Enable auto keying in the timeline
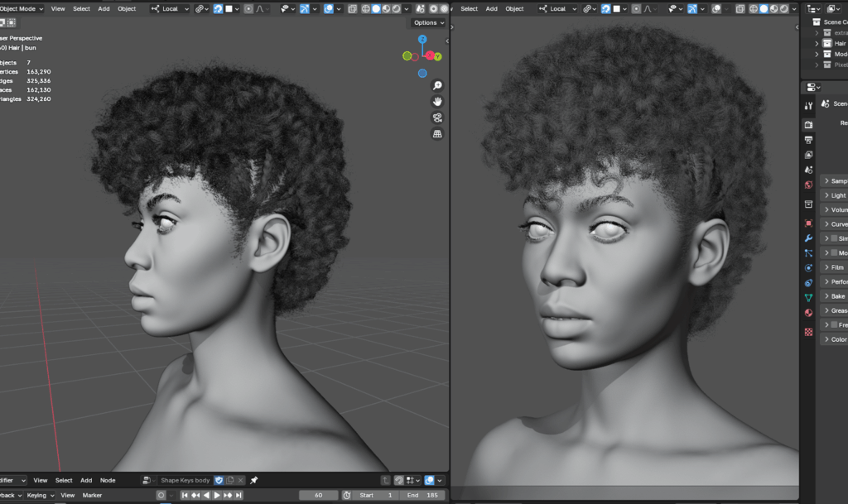 point(160,495)
